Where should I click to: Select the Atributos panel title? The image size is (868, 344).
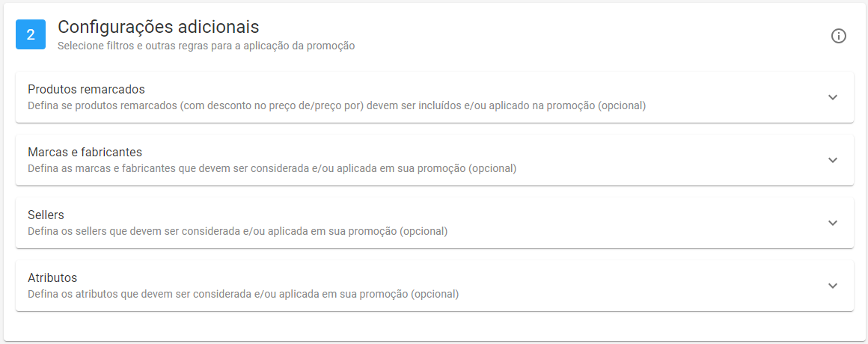point(52,278)
